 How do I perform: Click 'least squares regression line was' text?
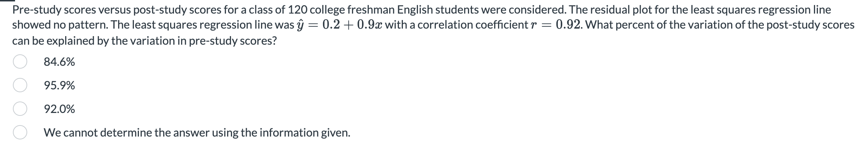pyautogui.click(x=221, y=25)
